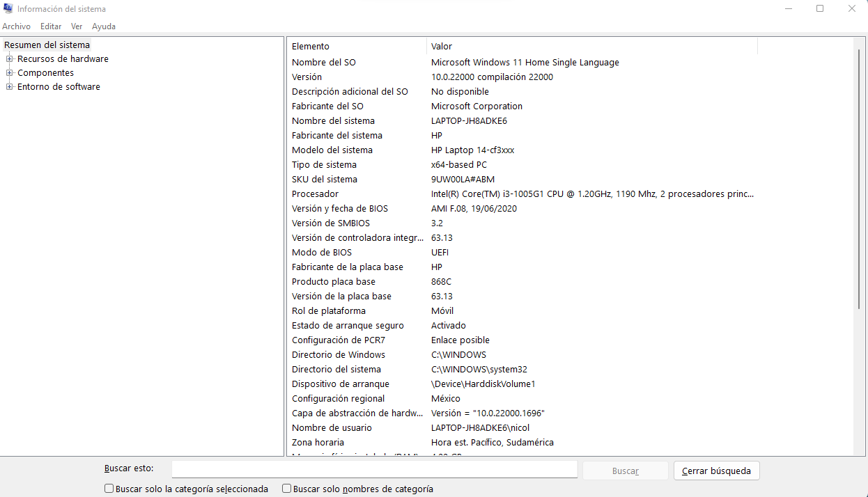Open the Archivo menu
The height and width of the screenshot is (497, 868).
17,26
